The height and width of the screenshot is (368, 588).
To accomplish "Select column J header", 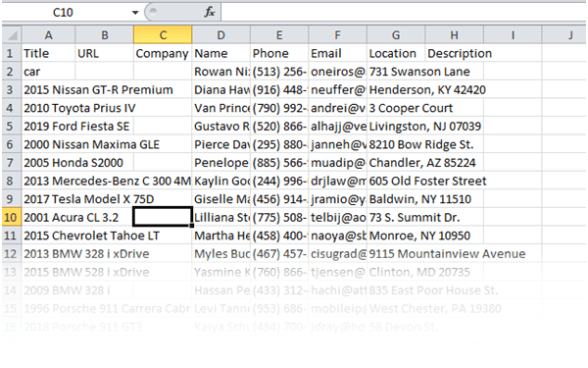I will [x=564, y=35].
